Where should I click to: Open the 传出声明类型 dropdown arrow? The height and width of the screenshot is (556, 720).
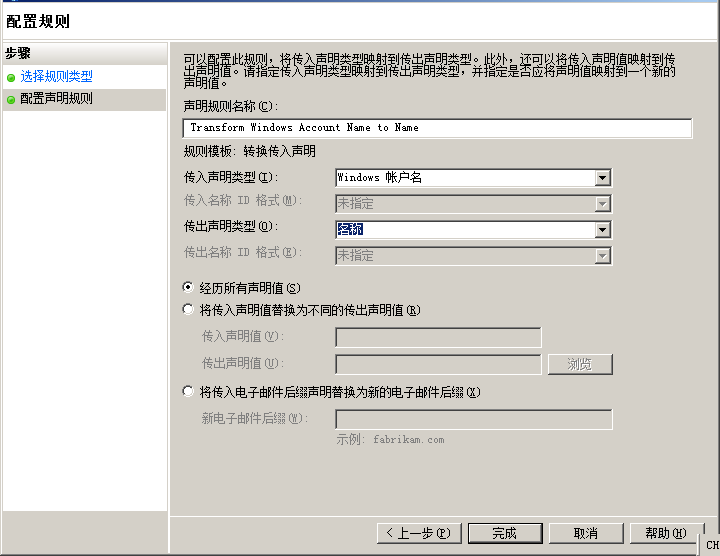coord(602,230)
